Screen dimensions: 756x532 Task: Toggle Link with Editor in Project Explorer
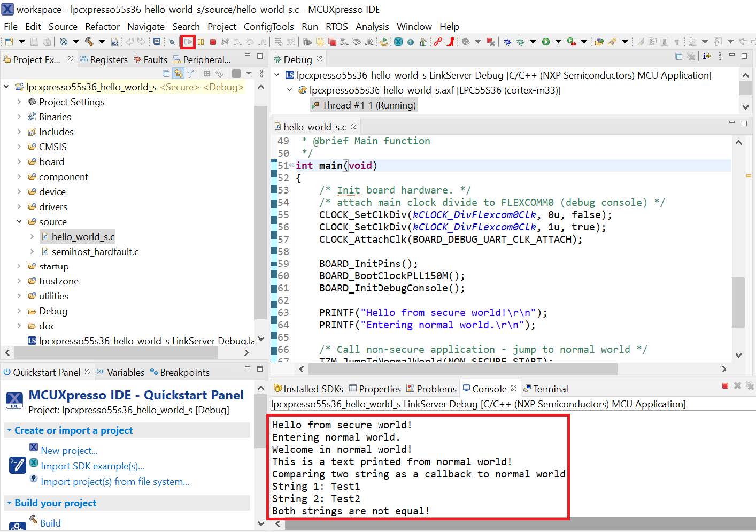pyautogui.click(x=178, y=73)
